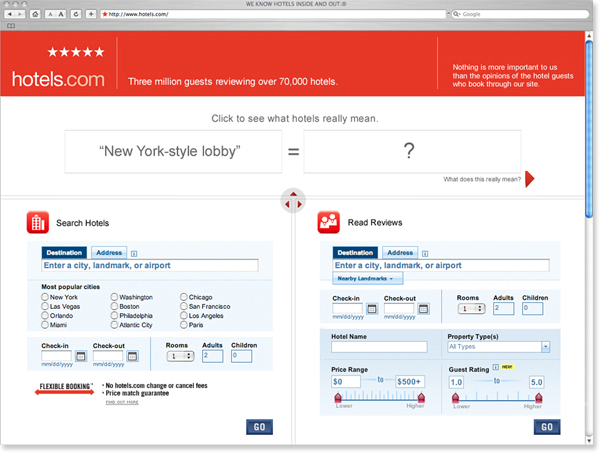Select the Los Angeles radio button
Screen dimensions: 600x453
coord(184,315)
